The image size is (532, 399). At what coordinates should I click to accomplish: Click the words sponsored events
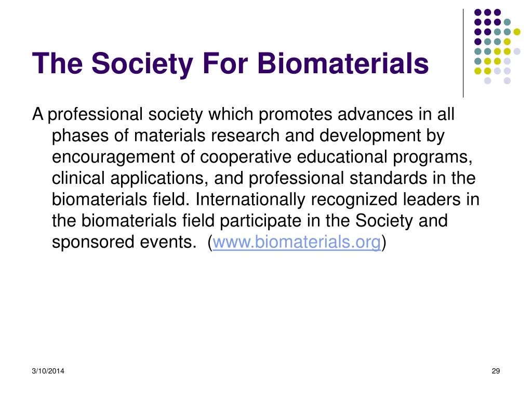pos(124,242)
